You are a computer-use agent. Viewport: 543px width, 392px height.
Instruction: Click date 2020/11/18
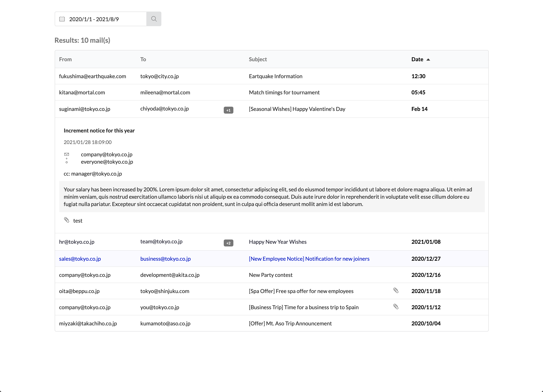click(426, 291)
